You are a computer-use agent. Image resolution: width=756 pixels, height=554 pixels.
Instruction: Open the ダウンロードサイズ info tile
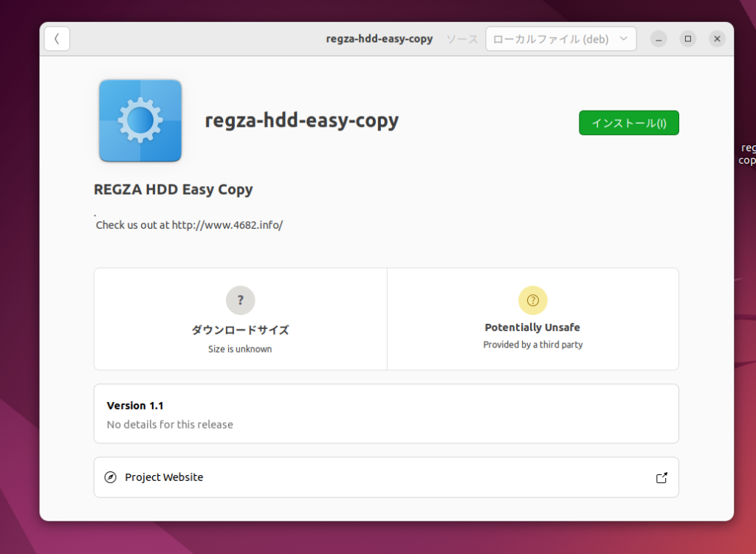pos(240,319)
